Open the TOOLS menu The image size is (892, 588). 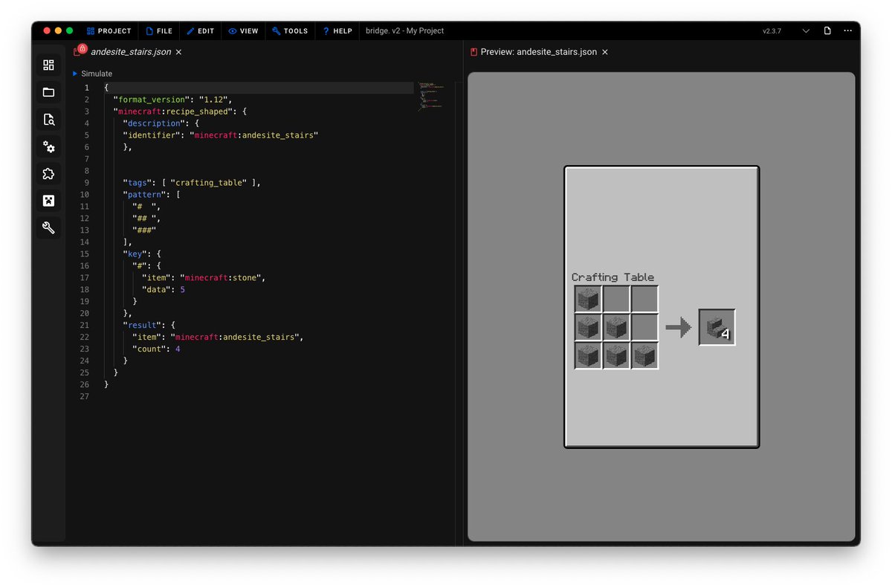[x=290, y=31]
